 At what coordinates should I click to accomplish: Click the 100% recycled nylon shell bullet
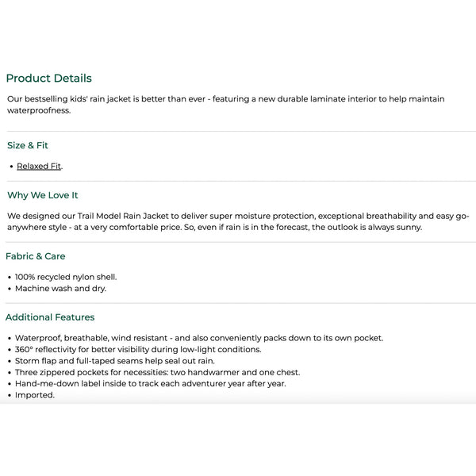pos(66,277)
